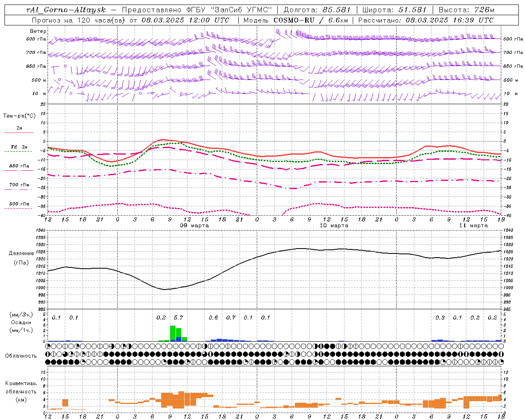Click the '10 м' wind level label on left
Image resolution: width=525 pixels, height=420 pixels.
40,94
